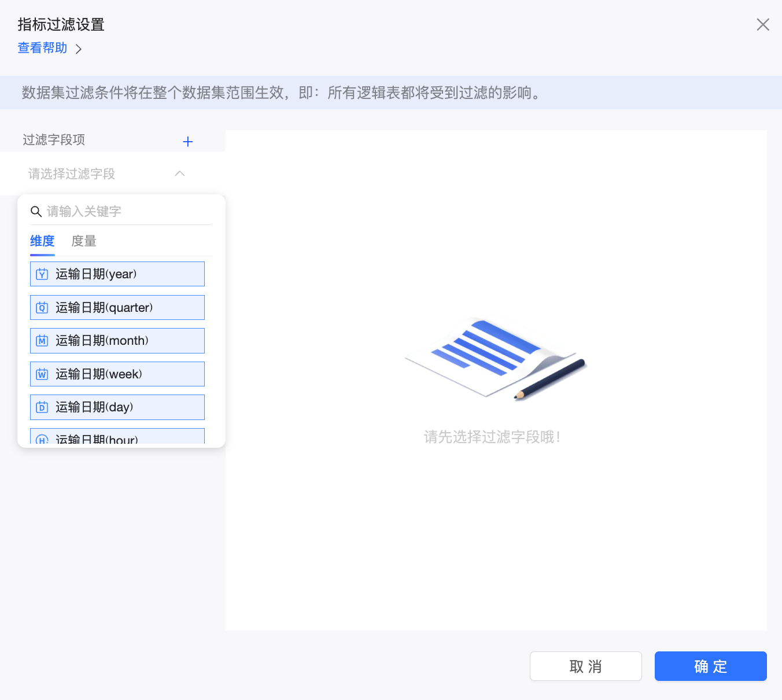The height and width of the screenshot is (700, 782).
Task: Click the 确定 button
Action: (x=711, y=666)
